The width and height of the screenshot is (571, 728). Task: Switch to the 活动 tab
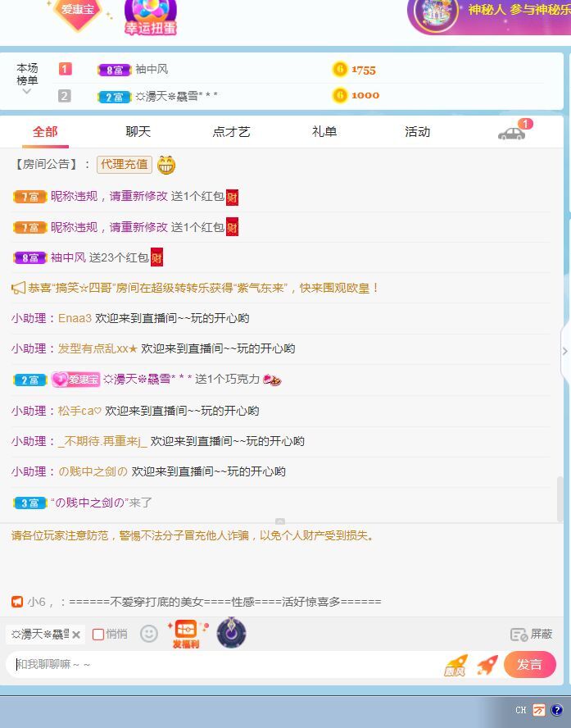pos(417,132)
